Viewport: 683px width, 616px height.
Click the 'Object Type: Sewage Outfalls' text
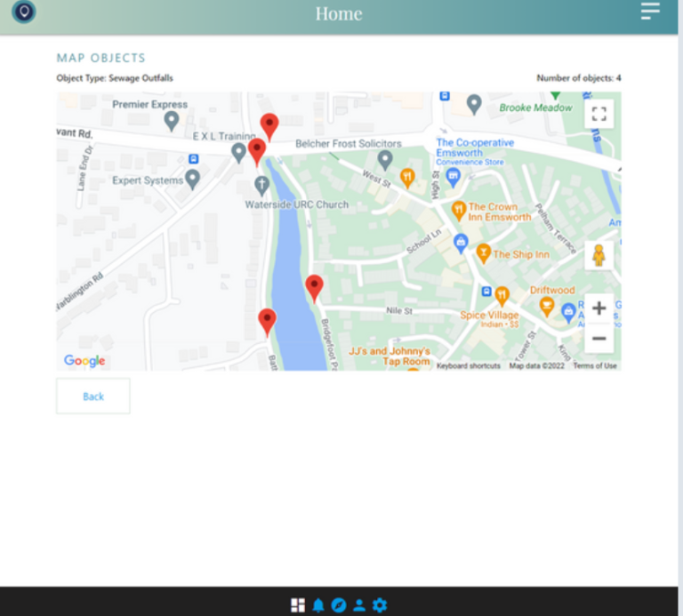[x=115, y=78]
